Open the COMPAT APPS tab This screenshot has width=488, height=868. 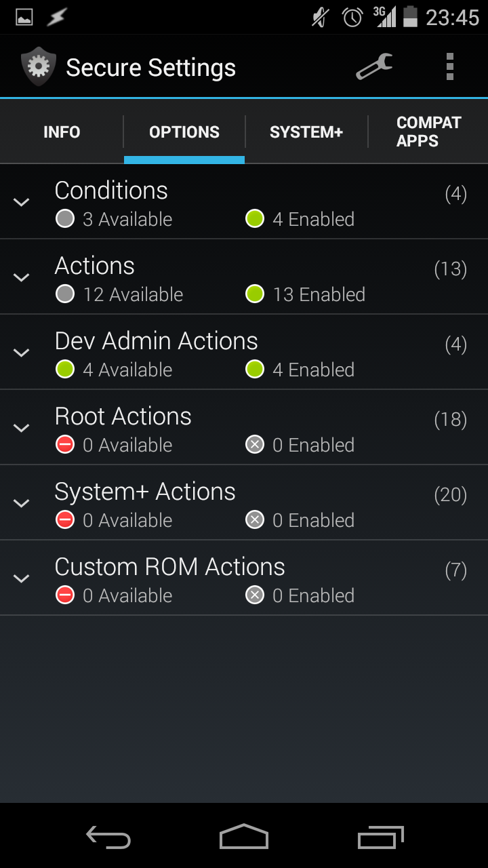[428, 132]
